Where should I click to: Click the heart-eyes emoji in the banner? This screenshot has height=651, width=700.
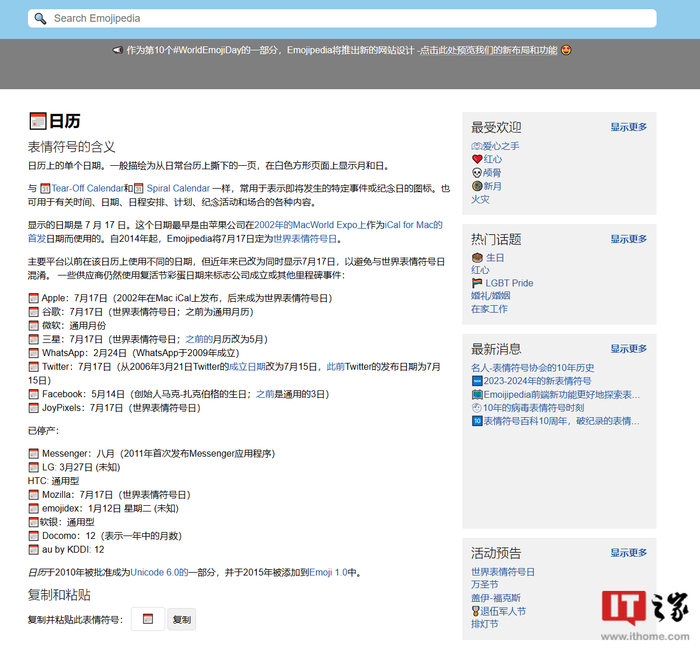[x=566, y=50]
